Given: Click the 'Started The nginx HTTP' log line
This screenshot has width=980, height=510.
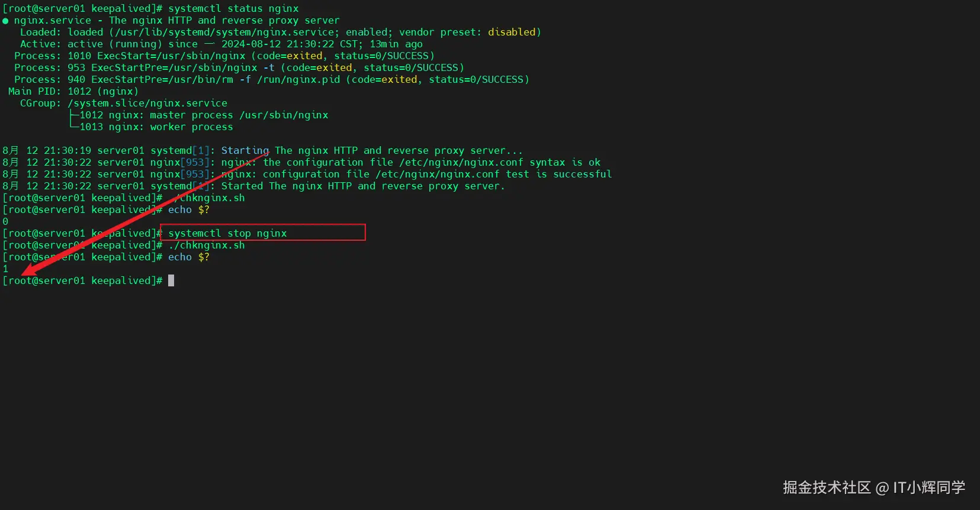Looking at the screenshot, I should pyautogui.click(x=254, y=186).
